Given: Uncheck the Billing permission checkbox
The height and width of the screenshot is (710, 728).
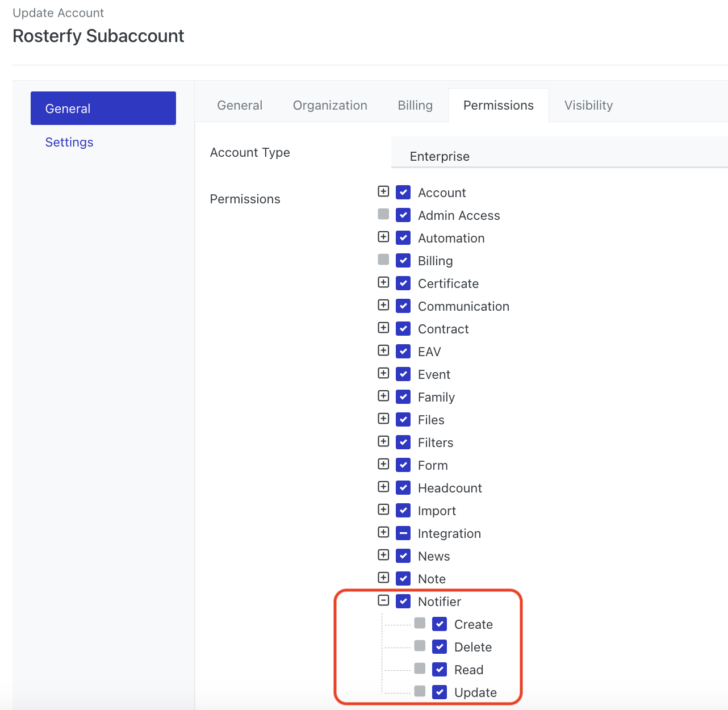Looking at the screenshot, I should click(403, 260).
